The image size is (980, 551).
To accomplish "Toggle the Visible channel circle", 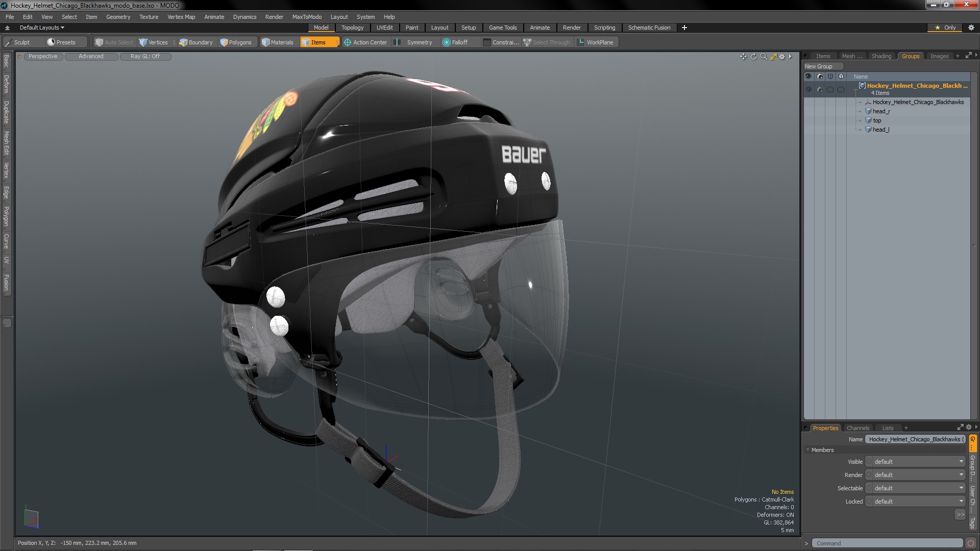I will pyautogui.click(x=869, y=462).
